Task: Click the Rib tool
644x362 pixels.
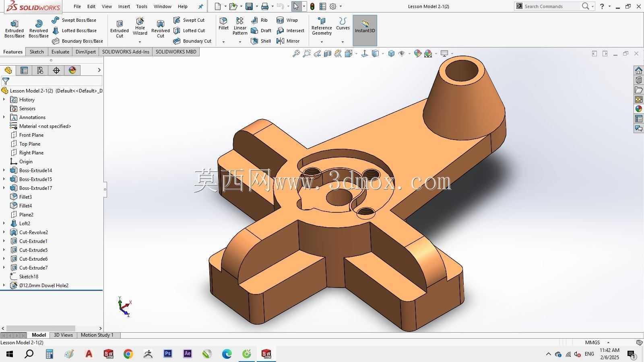Action: 259,20
